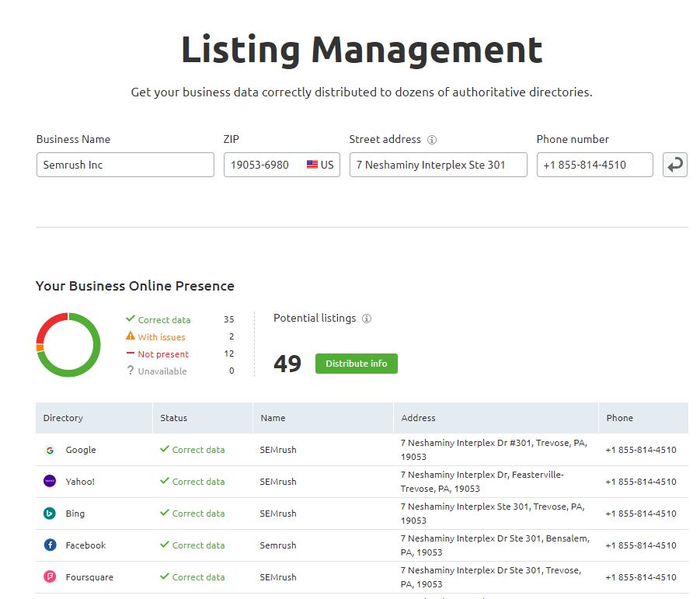
Task: Click the Phone number input field
Action: [x=594, y=165]
